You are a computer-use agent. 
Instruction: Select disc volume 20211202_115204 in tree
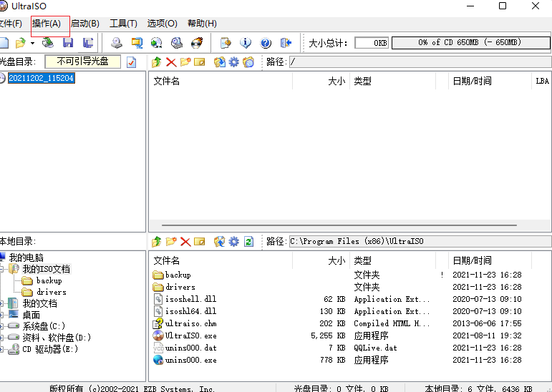point(42,78)
